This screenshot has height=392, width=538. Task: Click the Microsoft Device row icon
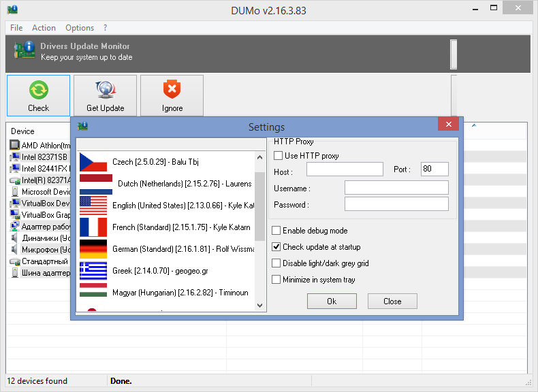pos(15,191)
